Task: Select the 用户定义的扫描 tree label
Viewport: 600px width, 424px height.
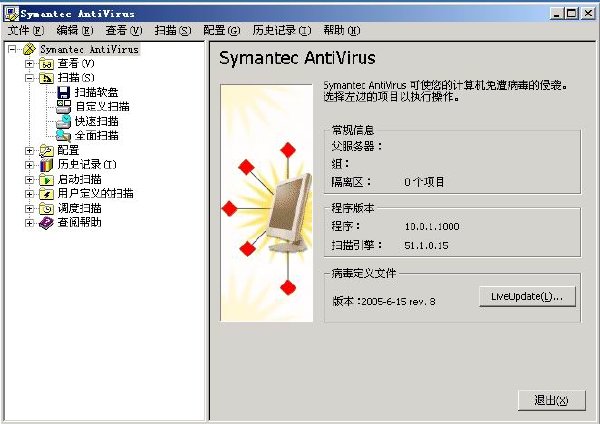Action: click(x=95, y=194)
